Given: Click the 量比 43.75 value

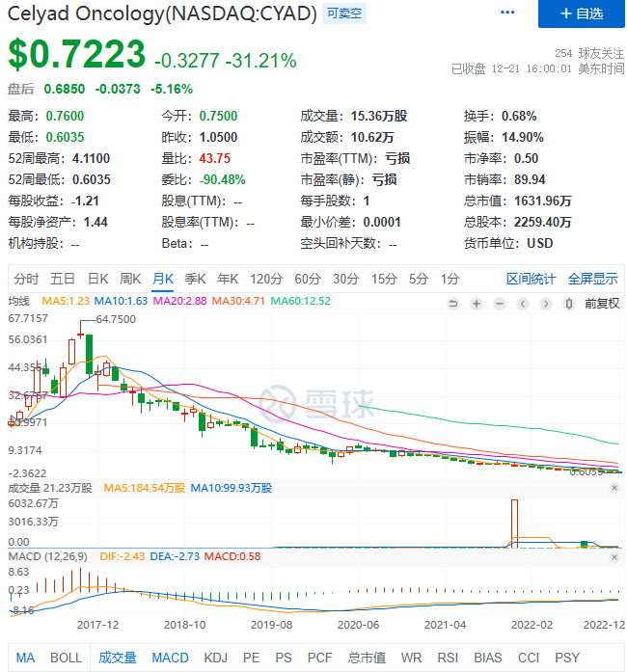Looking at the screenshot, I should (214, 158).
